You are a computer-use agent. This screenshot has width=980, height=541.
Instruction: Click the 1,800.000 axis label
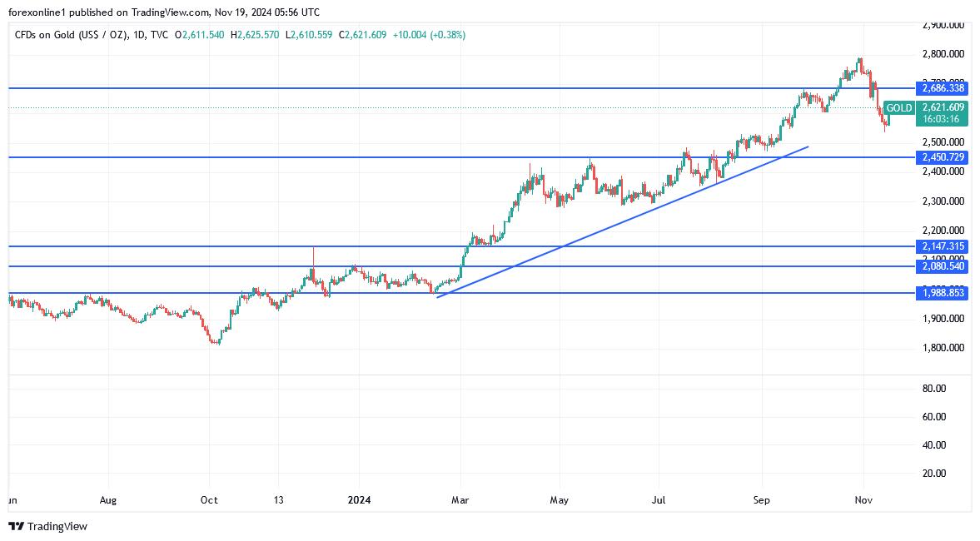(x=943, y=348)
